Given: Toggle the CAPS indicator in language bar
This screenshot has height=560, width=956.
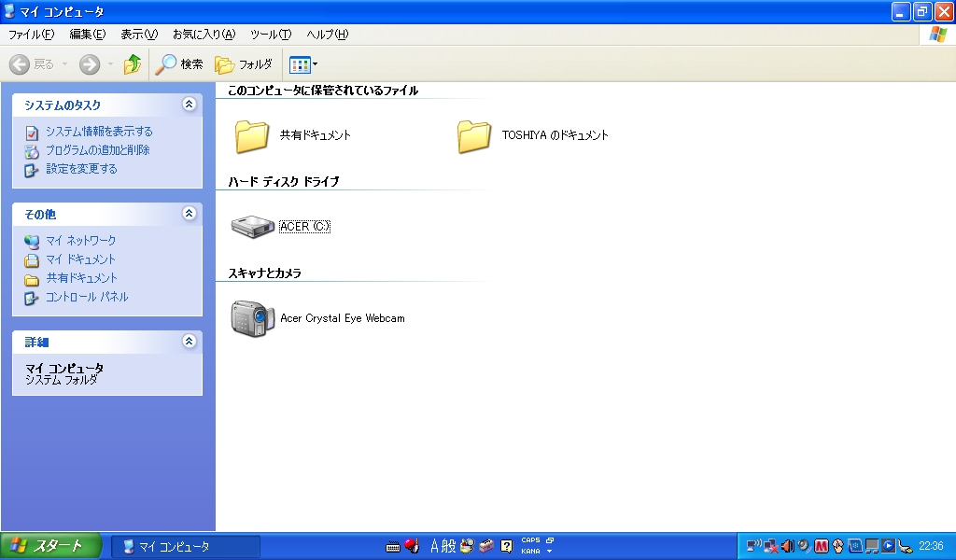Looking at the screenshot, I should 530,540.
